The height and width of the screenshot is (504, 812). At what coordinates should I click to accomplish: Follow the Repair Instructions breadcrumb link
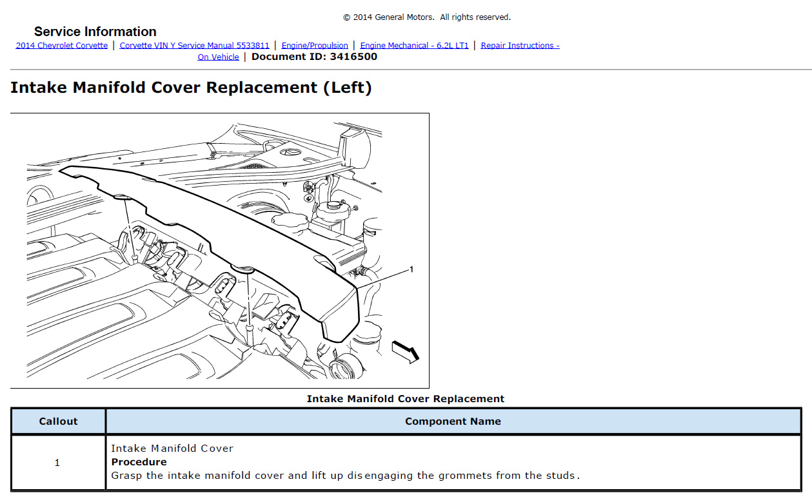pos(520,46)
